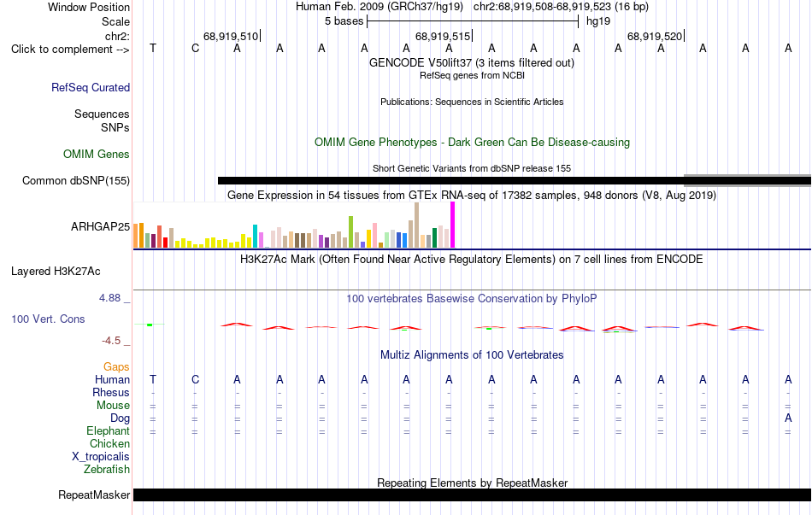Screen dimensions: 812x515
Task: Click the 4.88 conservation scale maximum
Action: [109, 298]
